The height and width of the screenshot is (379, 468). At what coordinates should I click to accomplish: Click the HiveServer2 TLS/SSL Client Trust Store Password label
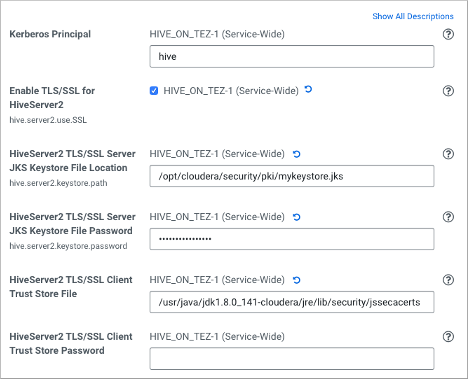pyautogui.click(x=71, y=343)
